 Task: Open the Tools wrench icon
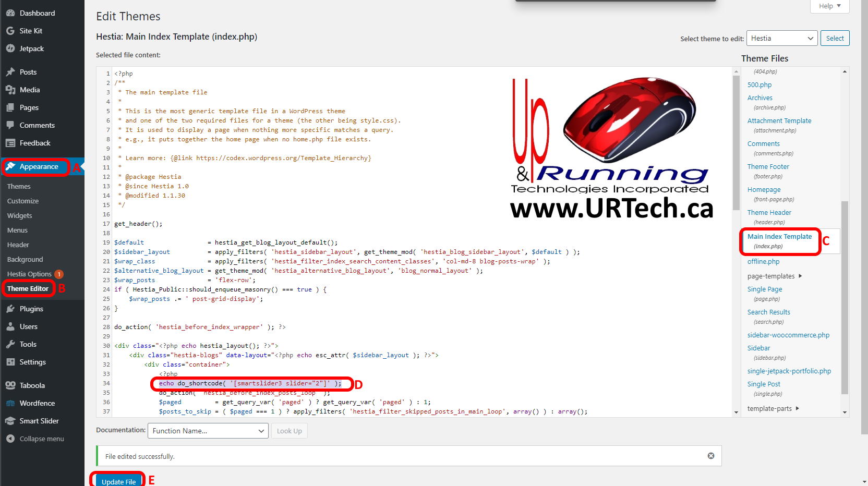pos(11,344)
